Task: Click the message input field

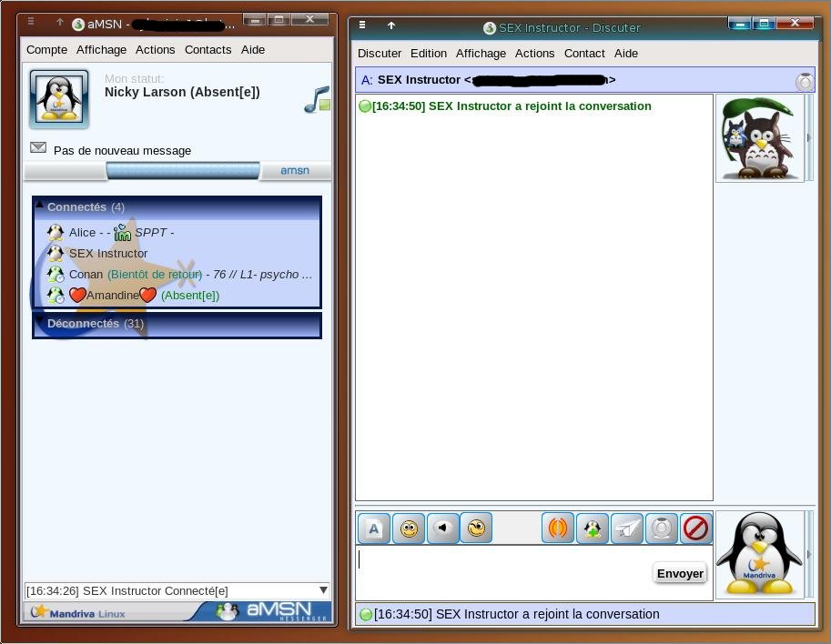Action: click(503, 572)
